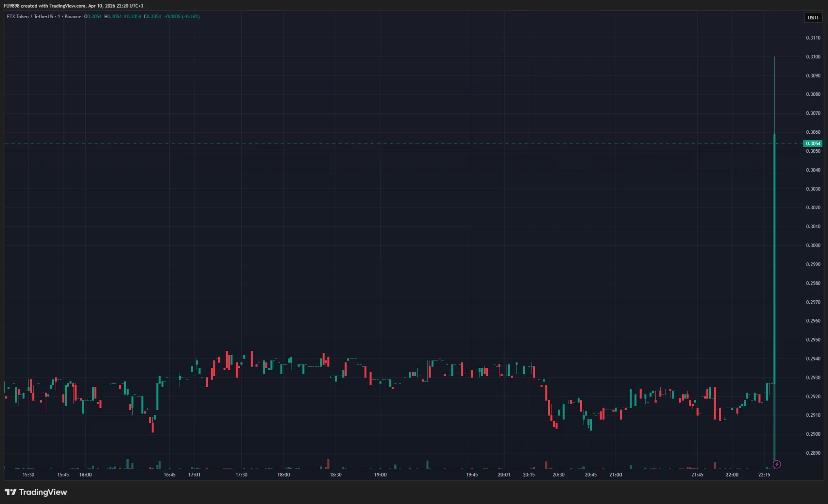This screenshot has width=828, height=504.
Task: Click the green 0.3054 current price label
Action: coord(813,143)
